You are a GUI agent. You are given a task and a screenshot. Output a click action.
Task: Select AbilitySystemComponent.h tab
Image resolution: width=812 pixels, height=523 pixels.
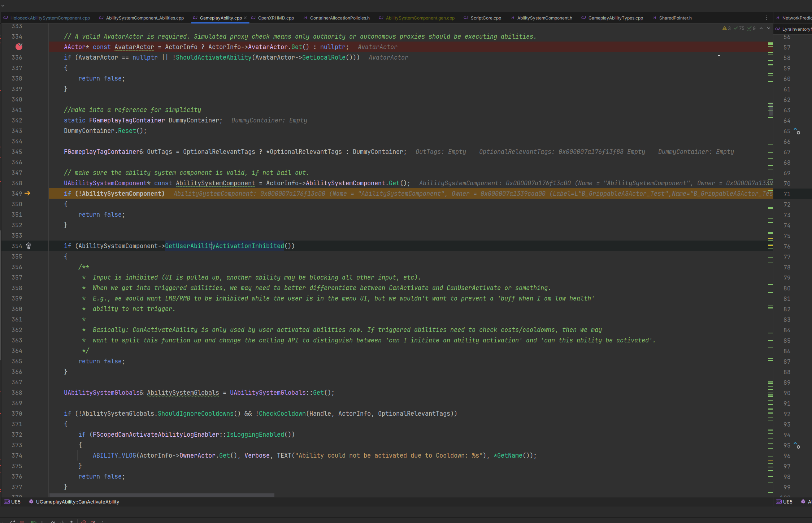tap(542, 18)
